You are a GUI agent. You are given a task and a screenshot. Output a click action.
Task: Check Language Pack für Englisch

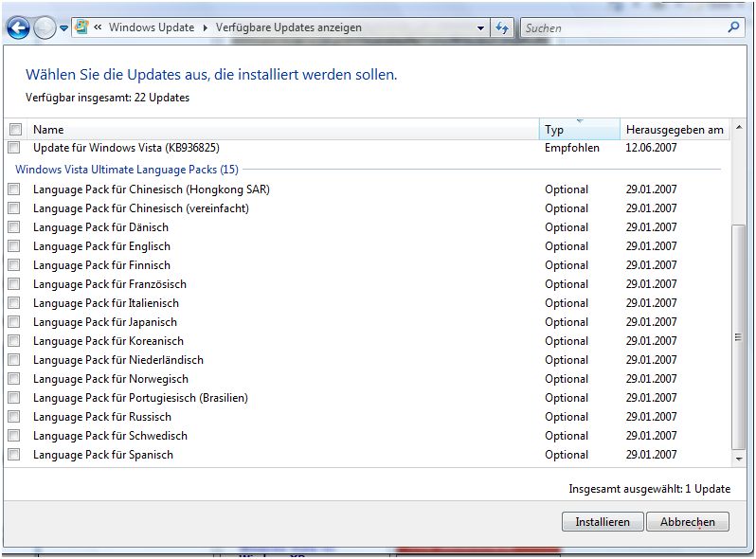pyautogui.click(x=14, y=246)
